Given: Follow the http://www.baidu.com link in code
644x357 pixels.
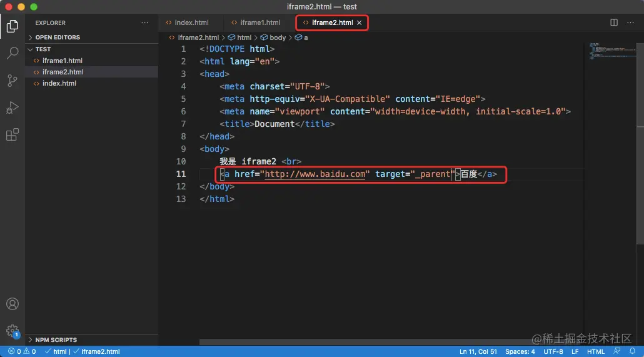Looking at the screenshot, I should click(314, 174).
